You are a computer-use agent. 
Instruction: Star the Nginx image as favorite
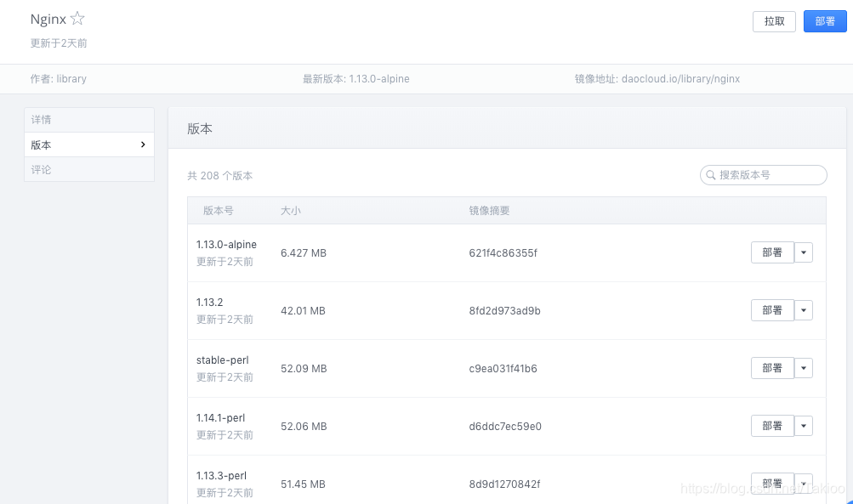pos(77,19)
